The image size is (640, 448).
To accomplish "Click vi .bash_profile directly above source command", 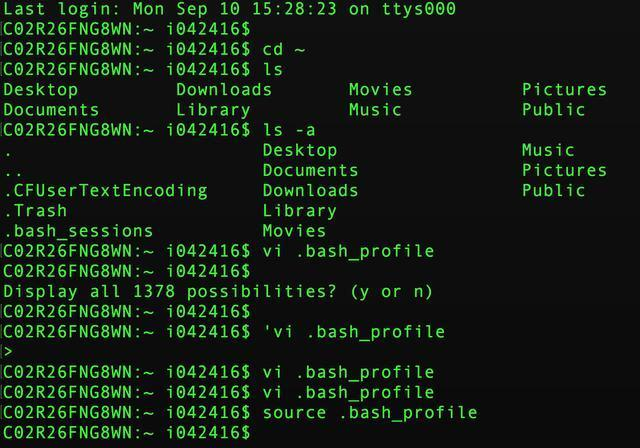I will (x=348, y=393).
